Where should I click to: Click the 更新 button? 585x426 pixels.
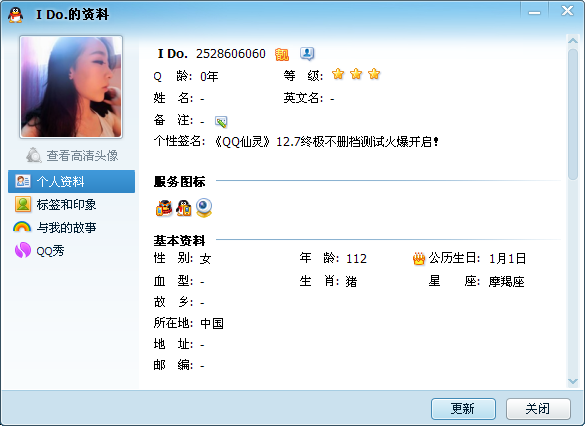tap(463, 409)
